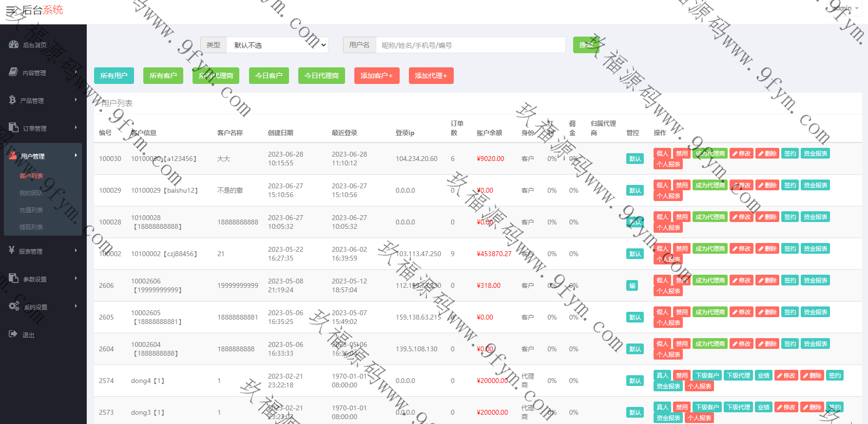Click the yen icon for 报表管理
Screen dimensions: 868x424
12,251
